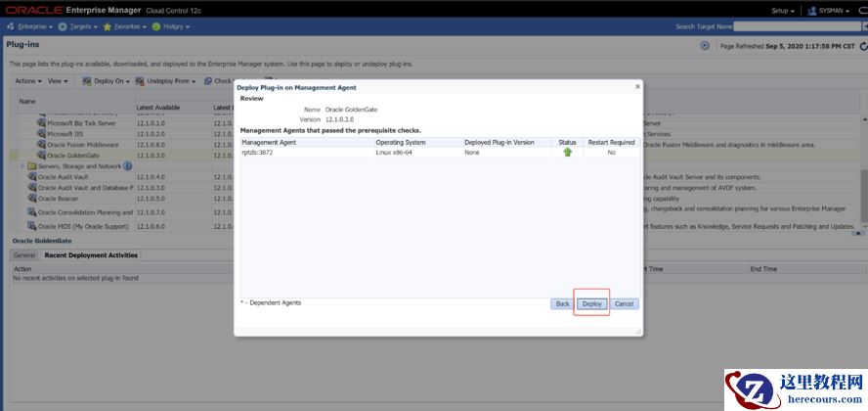Open the Favorites star menu
Screen dimensions: 868x411
pyautogui.click(x=122, y=26)
